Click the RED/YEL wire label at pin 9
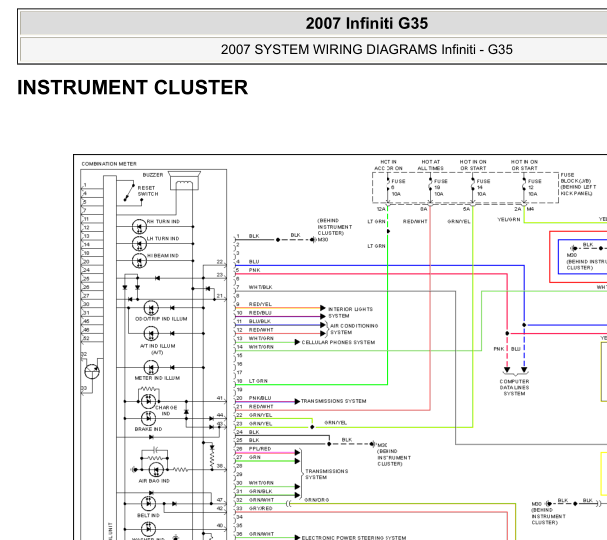 coord(260,304)
